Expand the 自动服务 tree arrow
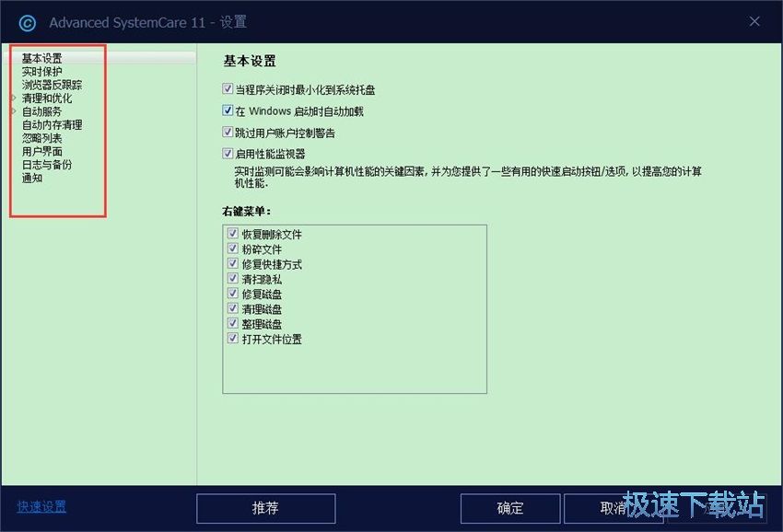Screen dimensions: 783x532 pyautogui.click(x=14, y=110)
